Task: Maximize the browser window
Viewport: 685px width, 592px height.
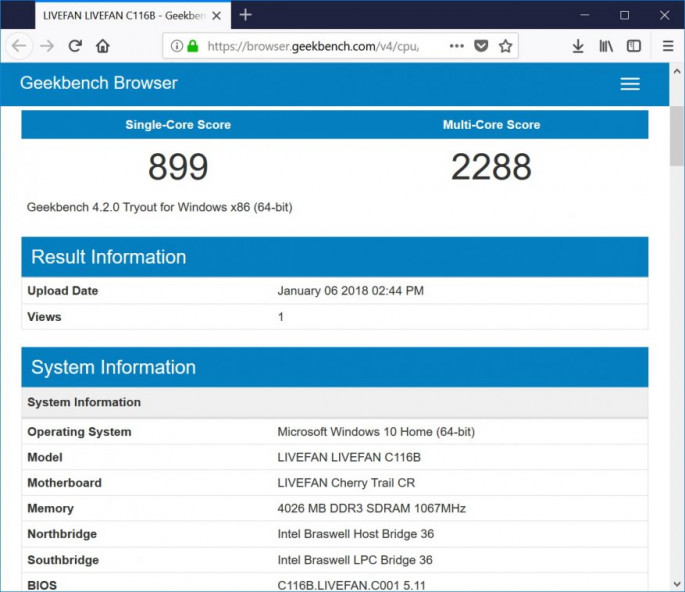Action: [624, 15]
